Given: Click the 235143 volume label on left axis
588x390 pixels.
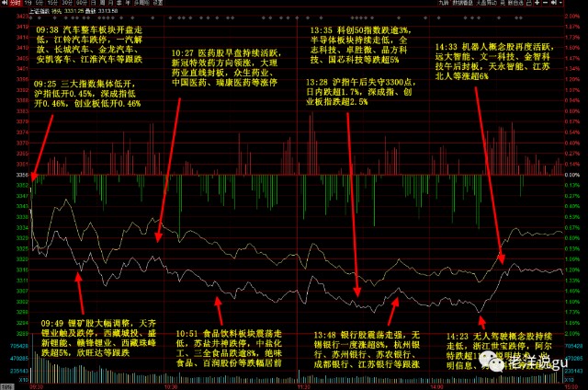Looking at the screenshot, I should pyautogui.click(x=19, y=371).
